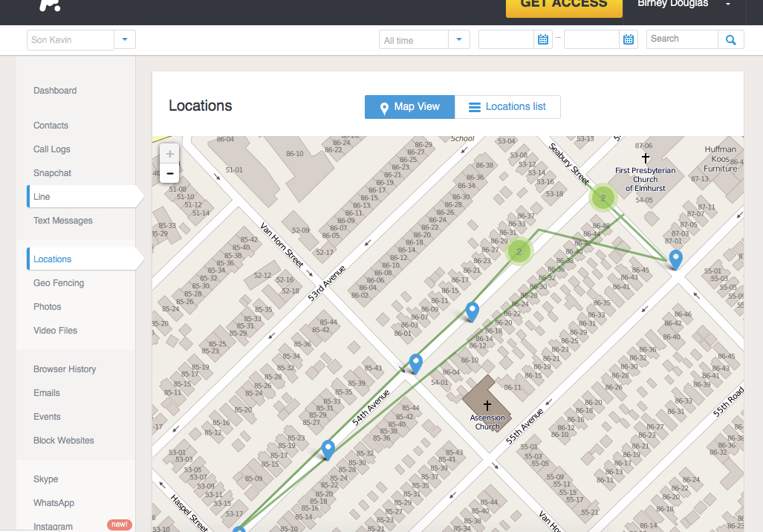
Task: Open the end date calendar icon
Action: pyautogui.click(x=629, y=40)
